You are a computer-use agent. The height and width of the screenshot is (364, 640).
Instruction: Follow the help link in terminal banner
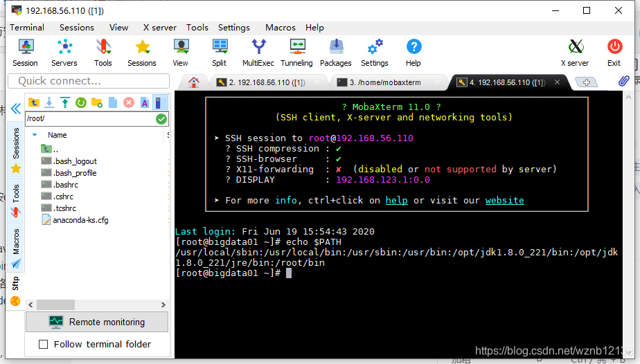[397, 201]
